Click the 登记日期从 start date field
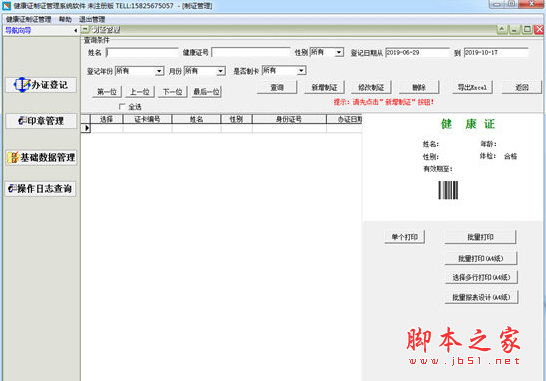 point(418,52)
